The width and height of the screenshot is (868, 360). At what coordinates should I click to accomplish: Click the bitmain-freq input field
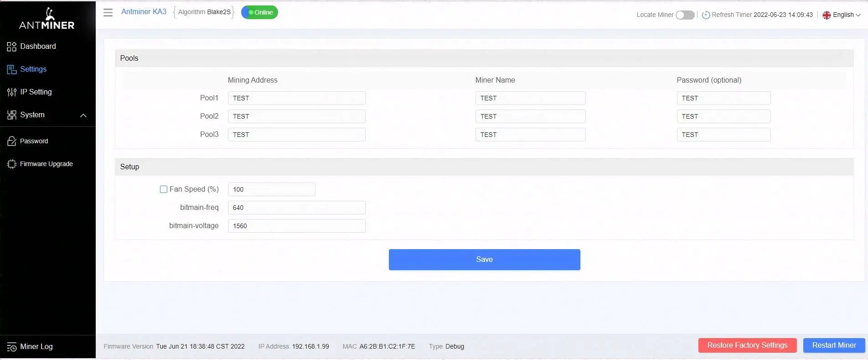[x=296, y=208]
